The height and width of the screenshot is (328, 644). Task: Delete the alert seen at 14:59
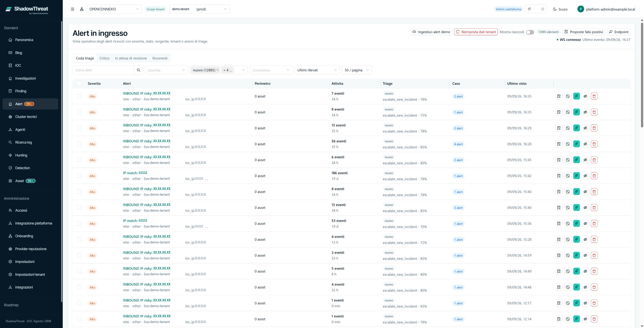click(594, 255)
